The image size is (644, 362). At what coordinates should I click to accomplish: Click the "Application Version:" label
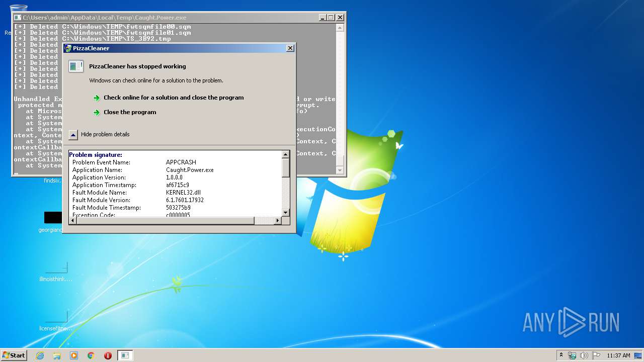99,177
